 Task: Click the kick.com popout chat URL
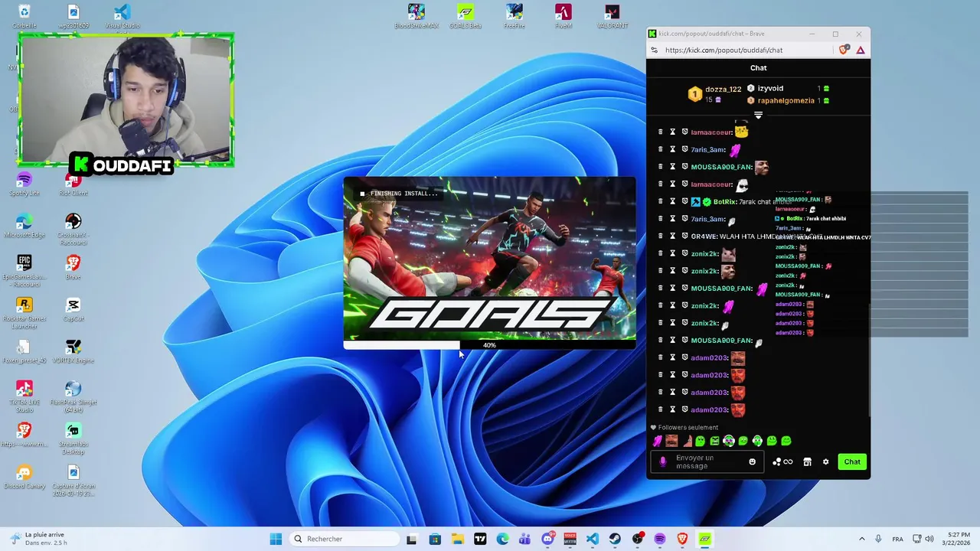point(724,50)
